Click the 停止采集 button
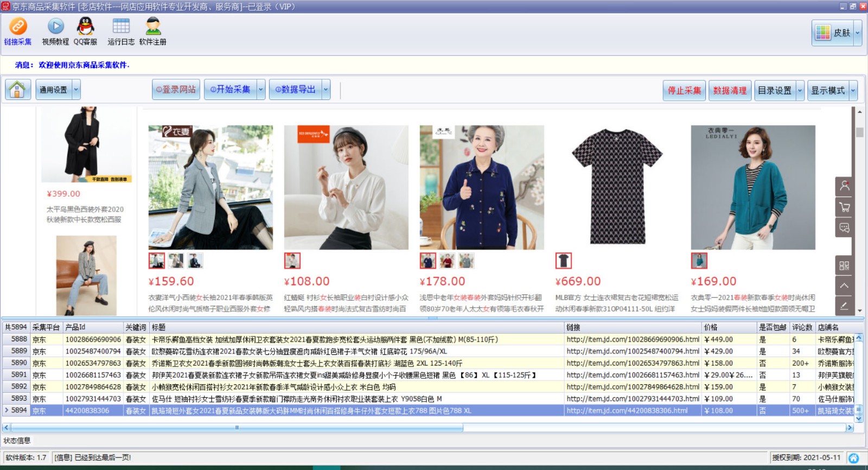Screen dimensions: 868x470 (x=684, y=91)
